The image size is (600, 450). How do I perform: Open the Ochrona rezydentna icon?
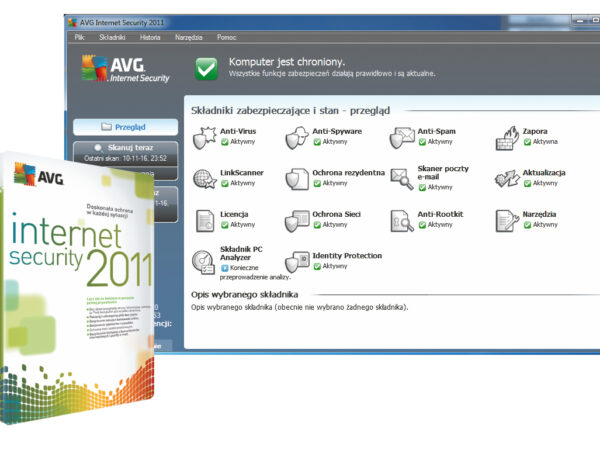pos(297,178)
